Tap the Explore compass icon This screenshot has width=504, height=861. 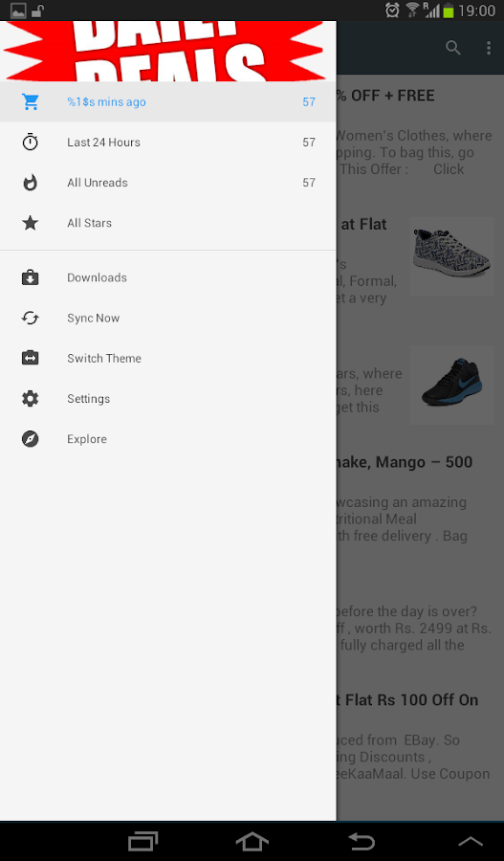31,439
